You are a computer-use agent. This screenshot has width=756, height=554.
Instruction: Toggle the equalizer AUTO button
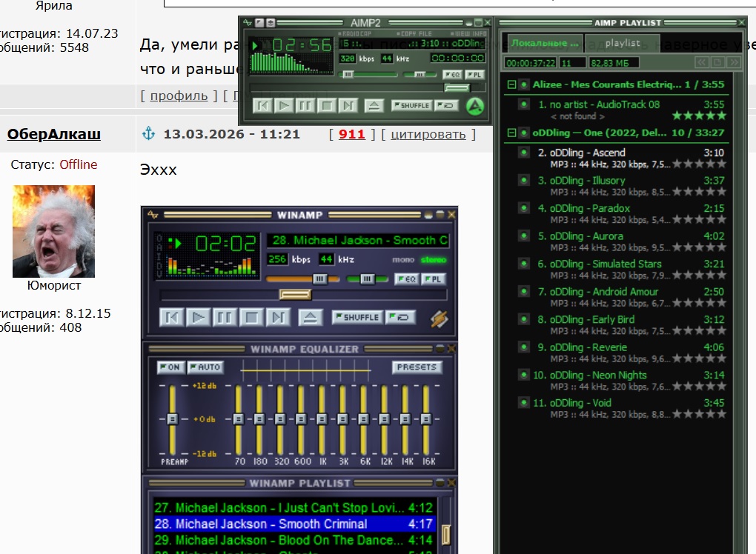point(206,367)
